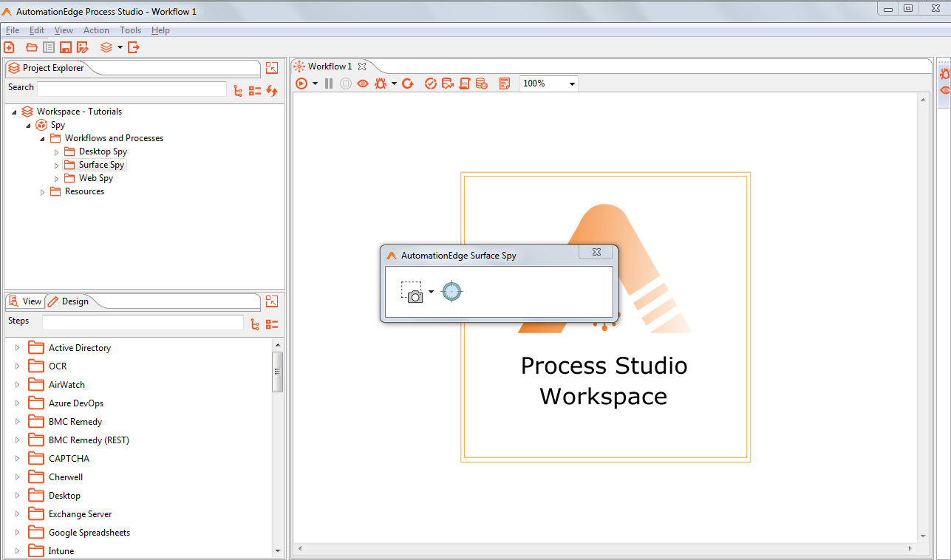Switch to the View tab

point(25,301)
